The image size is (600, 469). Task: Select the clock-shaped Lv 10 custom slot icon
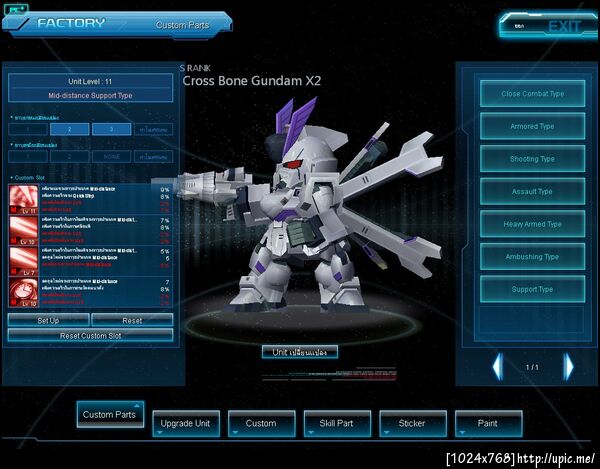click(24, 292)
